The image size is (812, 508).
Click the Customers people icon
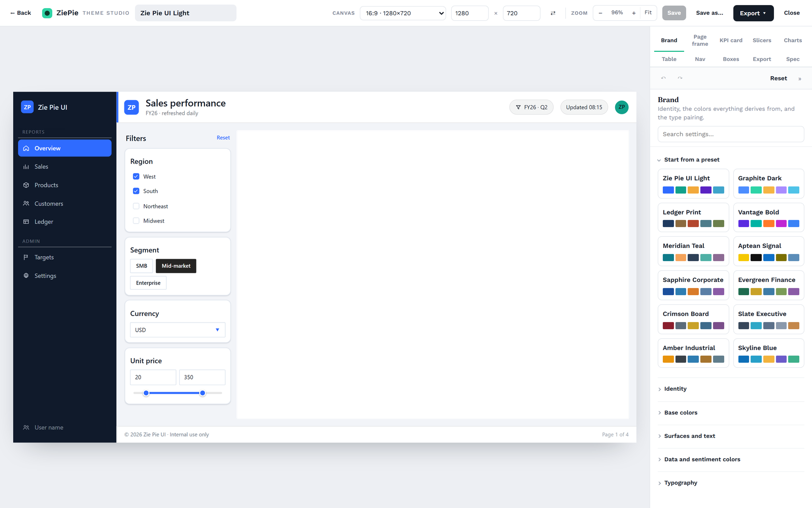26,204
